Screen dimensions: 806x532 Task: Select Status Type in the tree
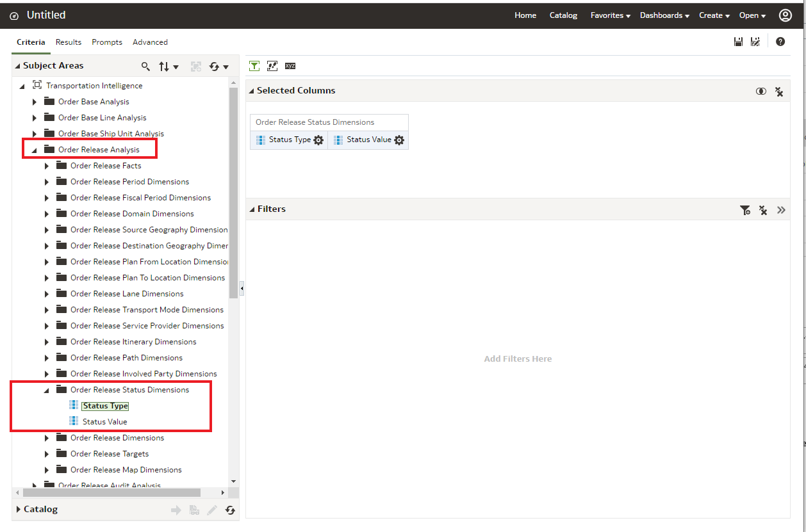coord(105,406)
